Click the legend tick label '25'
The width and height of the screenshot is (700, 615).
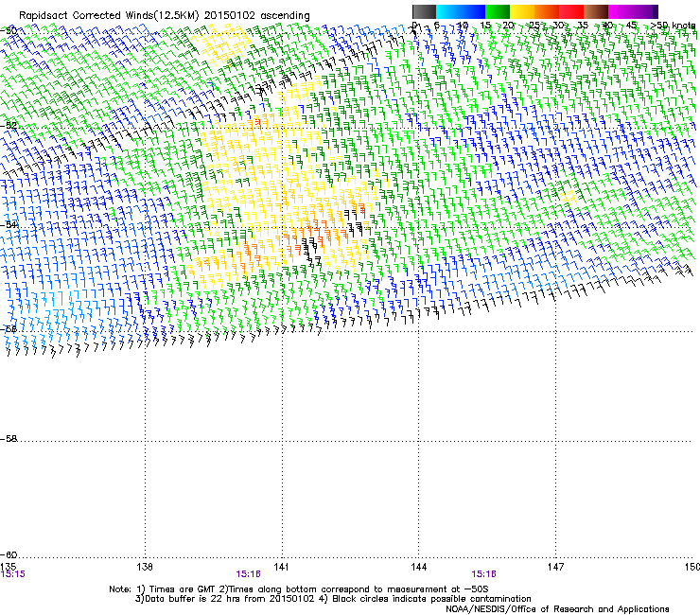click(x=534, y=26)
